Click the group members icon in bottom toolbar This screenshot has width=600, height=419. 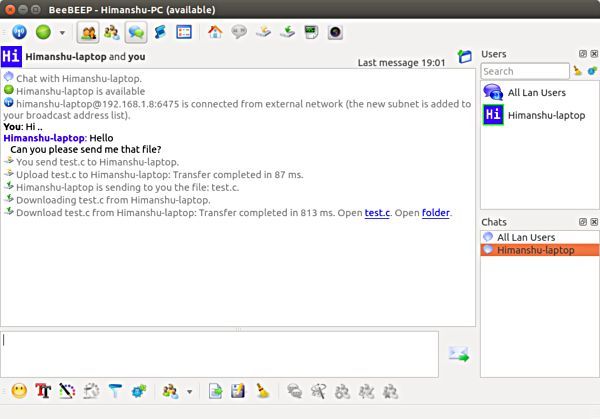tap(170, 391)
